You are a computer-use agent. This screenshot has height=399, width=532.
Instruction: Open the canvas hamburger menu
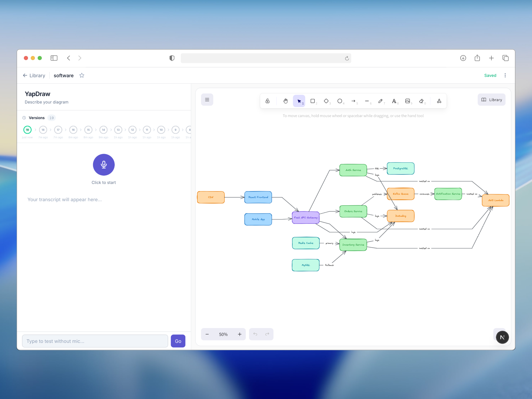click(x=207, y=100)
